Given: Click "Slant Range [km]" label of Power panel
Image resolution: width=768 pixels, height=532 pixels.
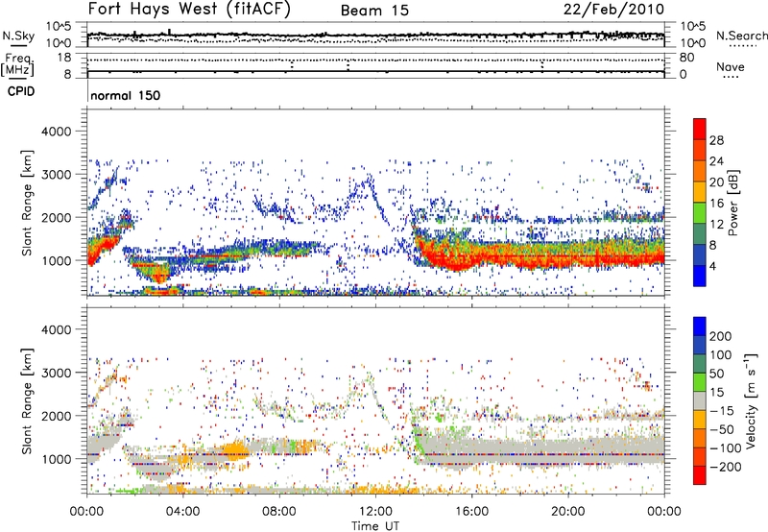Looking at the screenshot, I should (27, 203).
